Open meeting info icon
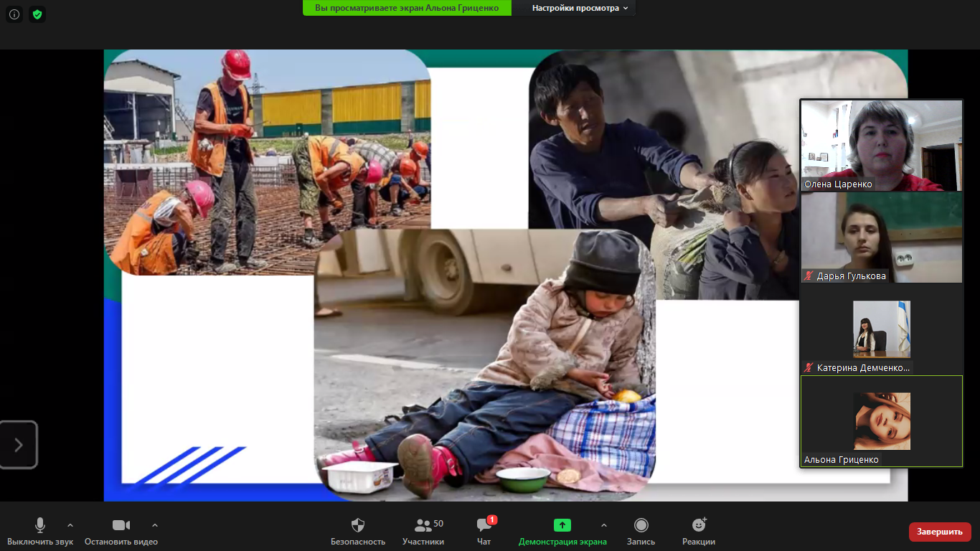This screenshot has width=980, height=551. tap(14, 14)
